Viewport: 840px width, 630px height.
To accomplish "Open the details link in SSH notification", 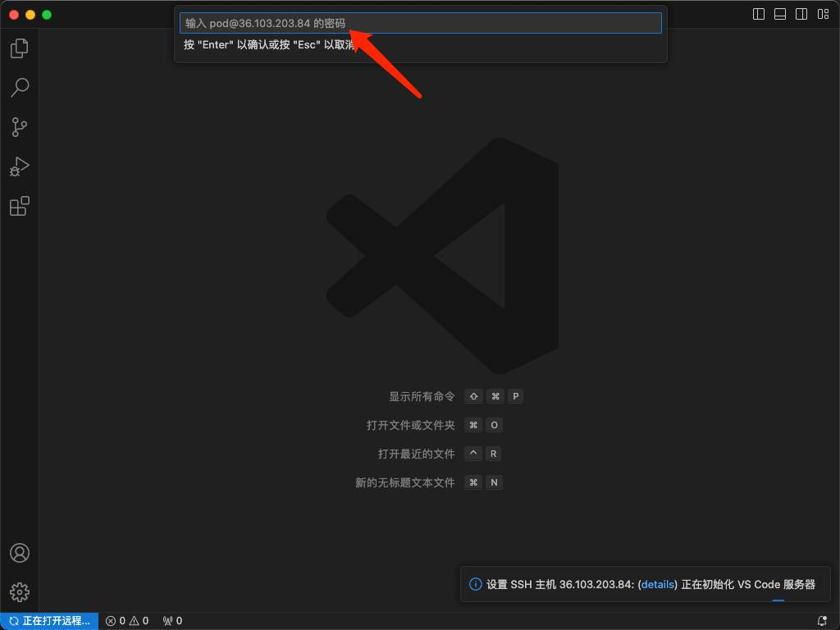I will pos(657,584).
